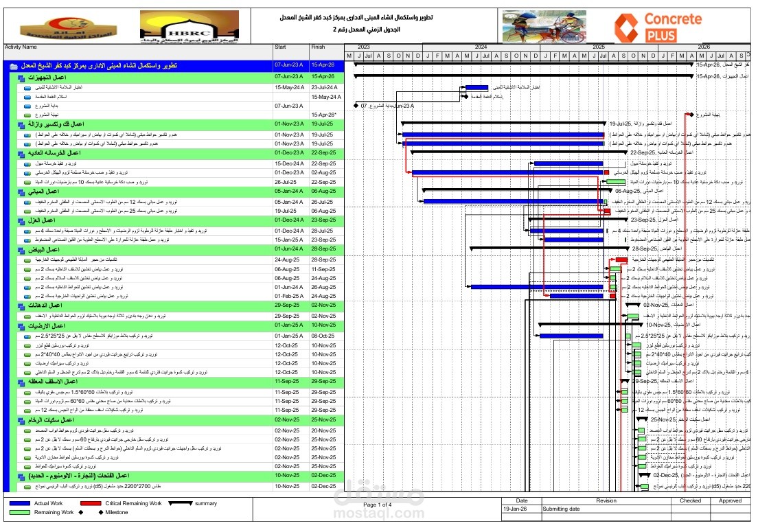
Task: Click the Revision column header
Action: click(606, 501)
